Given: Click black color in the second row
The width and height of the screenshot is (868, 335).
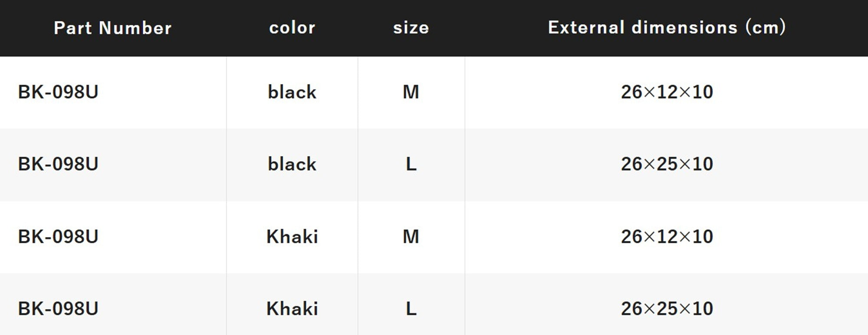Looking at the screenshot, I should pos(292,164).
